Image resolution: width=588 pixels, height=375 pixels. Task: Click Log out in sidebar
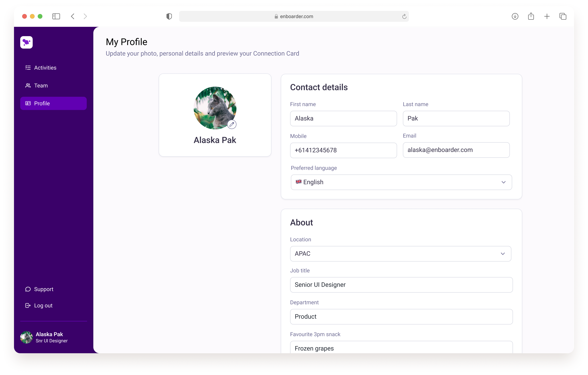click(x=43, y=305)
